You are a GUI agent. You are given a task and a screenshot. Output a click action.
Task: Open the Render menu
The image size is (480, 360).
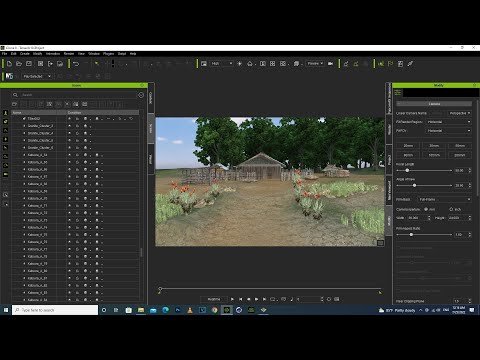point(69,53)
